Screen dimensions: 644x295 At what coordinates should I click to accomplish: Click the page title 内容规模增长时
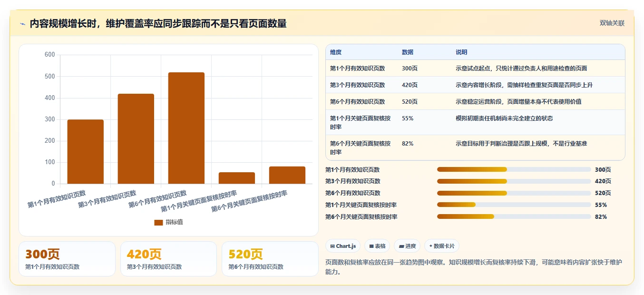[158, 24]
